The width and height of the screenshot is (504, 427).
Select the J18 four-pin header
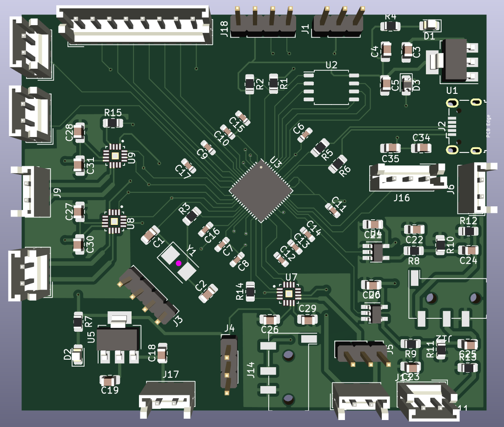[263, 22]
